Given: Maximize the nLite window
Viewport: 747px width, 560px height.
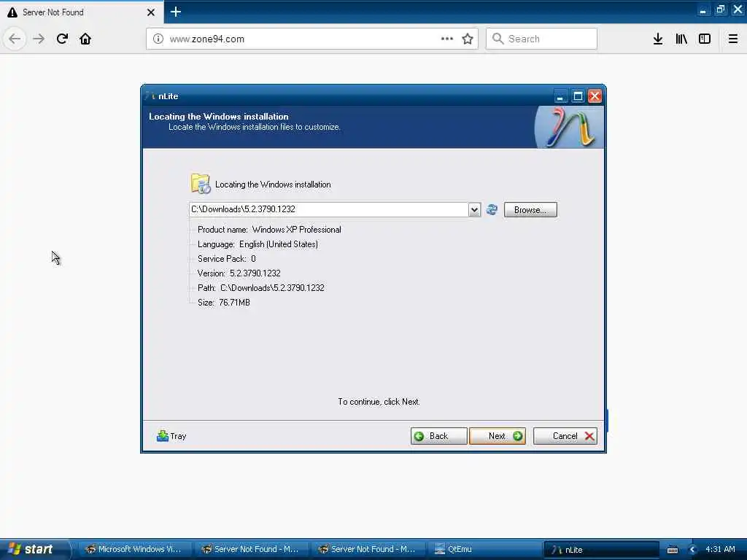Looking at the screenshot, I should coord(578,96).
